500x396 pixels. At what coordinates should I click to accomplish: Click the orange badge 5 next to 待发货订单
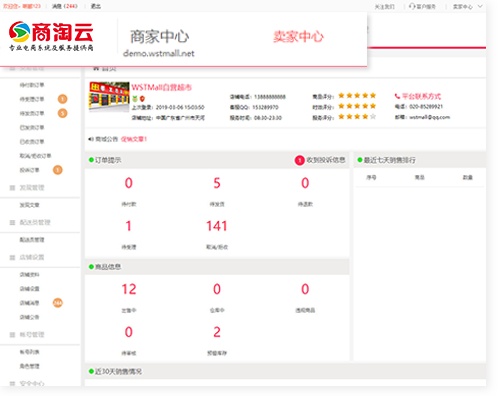coord(62,113)
